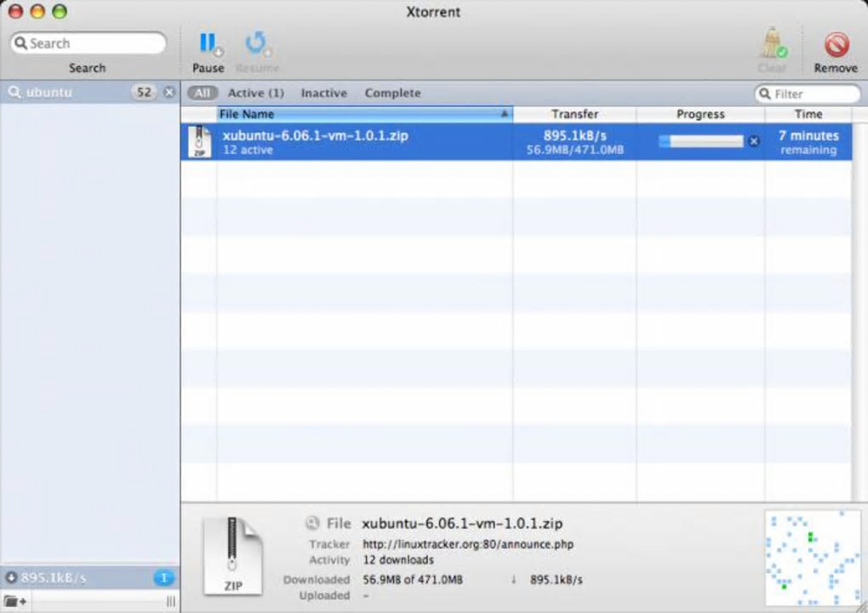Add new folder with bottom-left button
This screenshot has height=613, width=868.
point(15,601)
